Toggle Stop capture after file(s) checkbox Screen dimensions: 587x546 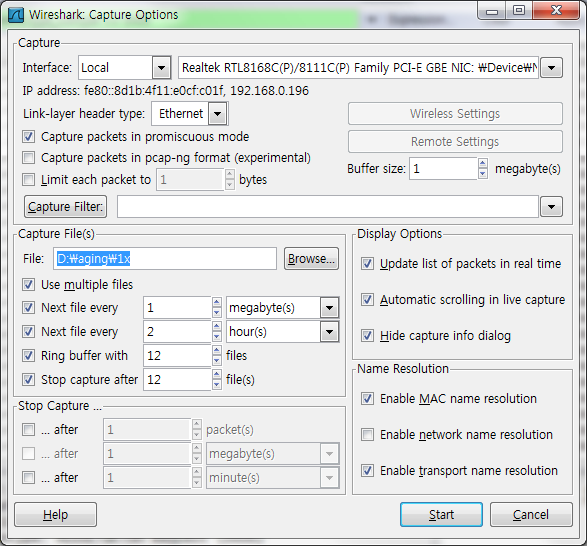[x=28, y=379]
